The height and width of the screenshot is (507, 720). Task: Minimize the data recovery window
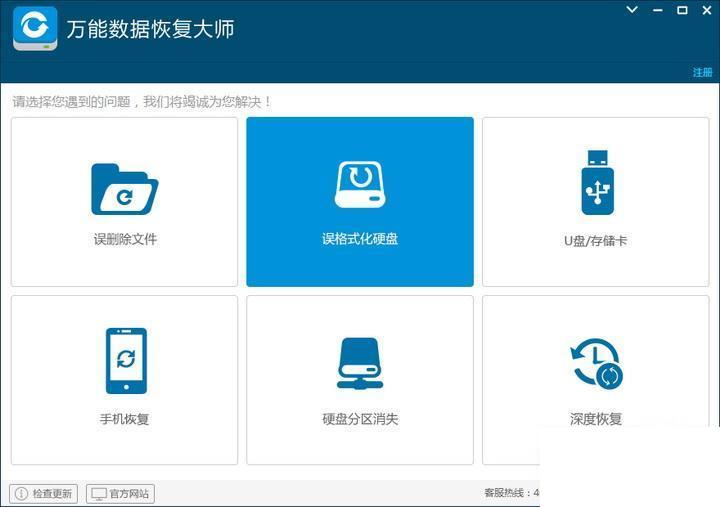tap(658, 10)
